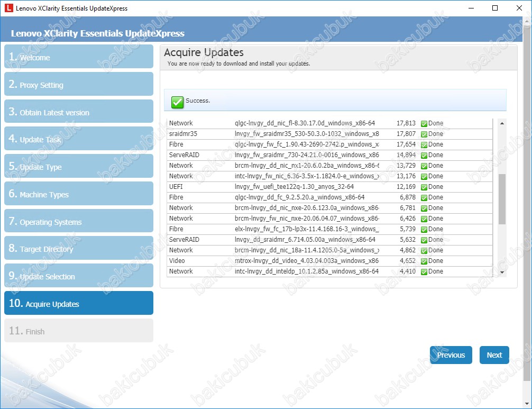This screenshot has height=409, width=532.
Task: Click the greyed-out Finish step
Action: pos(79,331)
